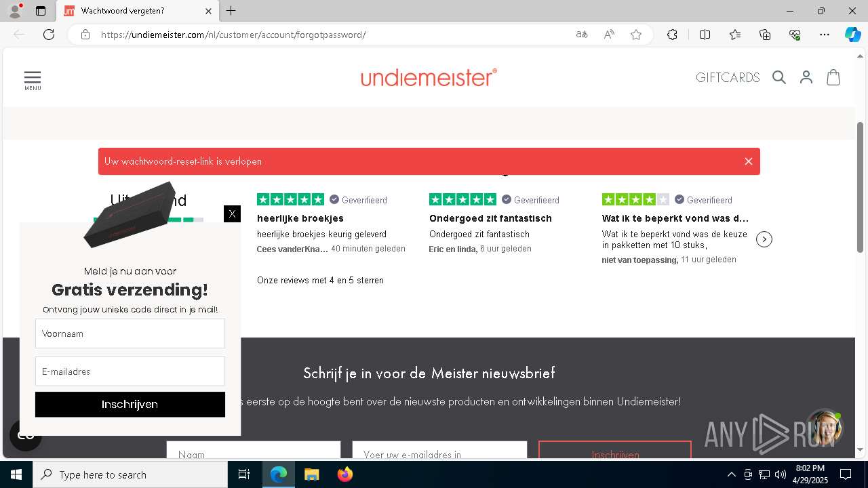Open review 'Wat ik te beperkt vond was d...'
This screenshot has width=868, height=488.
point(675,218)
